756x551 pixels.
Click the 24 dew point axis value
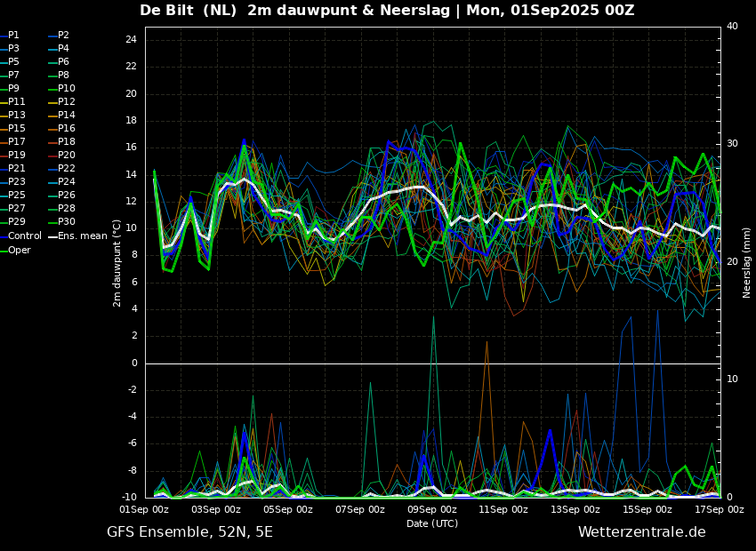[131, 40]
